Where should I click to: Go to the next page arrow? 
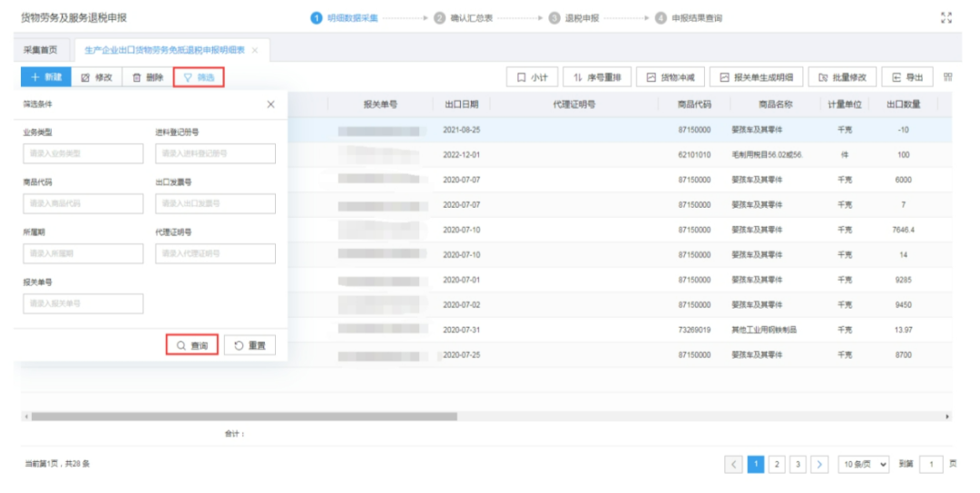pyautogui.click(x=819, y=465)
